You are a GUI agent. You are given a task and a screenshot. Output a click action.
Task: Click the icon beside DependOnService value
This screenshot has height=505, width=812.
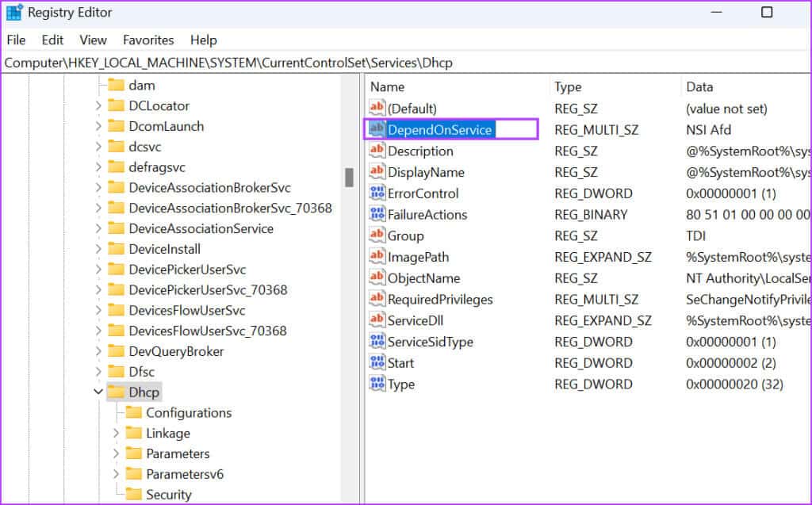coord(377,129)
